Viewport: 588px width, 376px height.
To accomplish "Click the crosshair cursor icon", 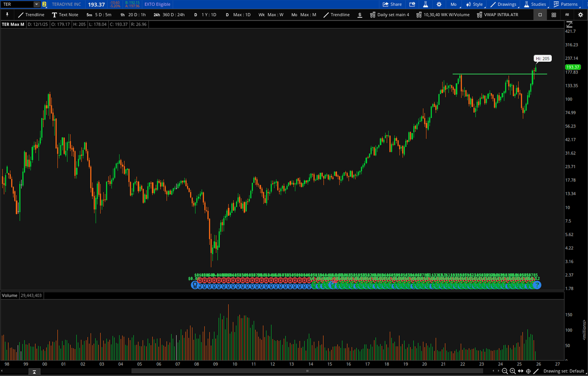I will (x=528, y=371).
